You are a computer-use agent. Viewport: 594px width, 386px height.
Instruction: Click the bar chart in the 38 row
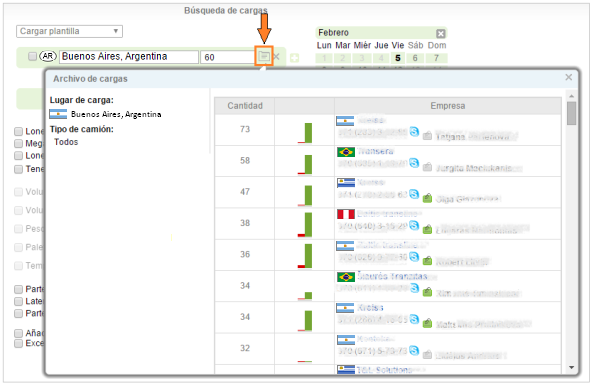tap(305, 224)
